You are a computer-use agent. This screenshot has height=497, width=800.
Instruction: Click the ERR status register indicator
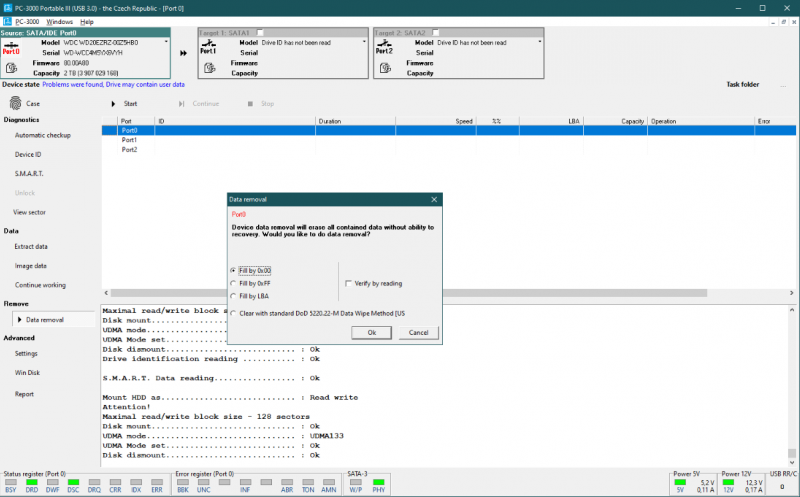[157, 482]
